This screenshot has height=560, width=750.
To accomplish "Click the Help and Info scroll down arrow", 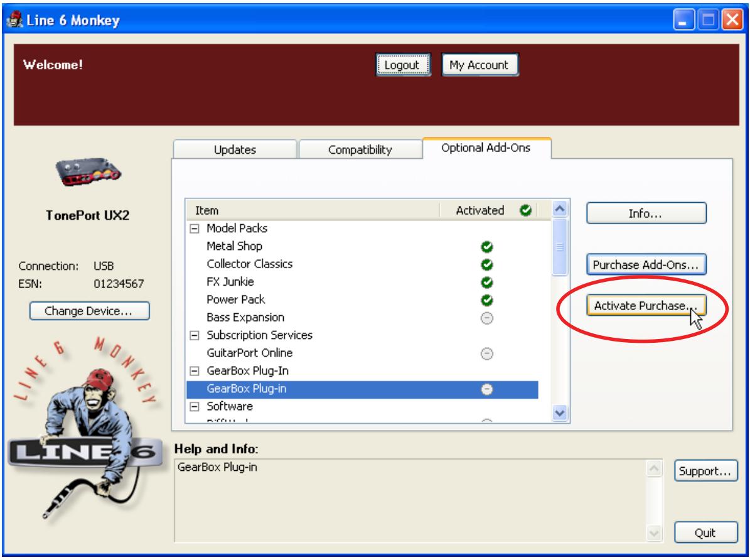I will point(654,533).
